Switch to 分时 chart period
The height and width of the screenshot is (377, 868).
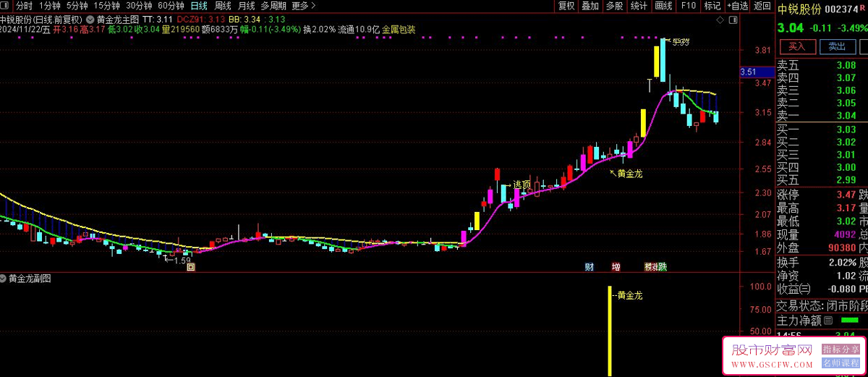[x=25, y=6]
